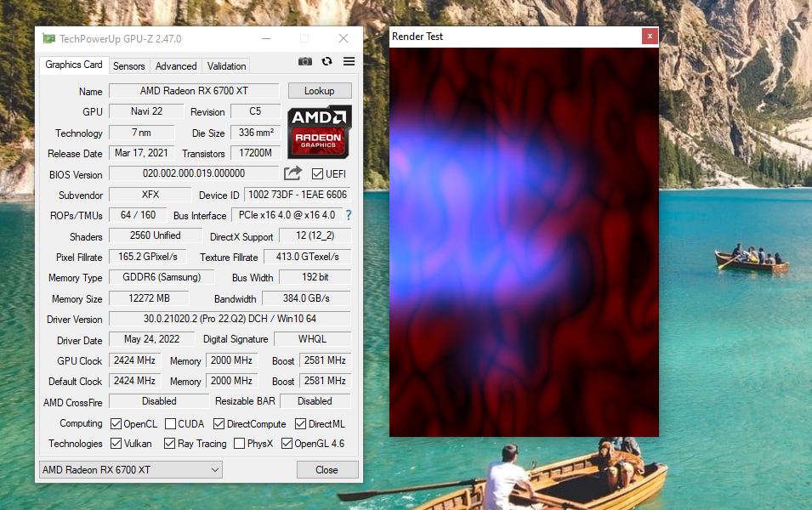Click the GPU-Z title bar app icon
This screenshot has height=510, width=812.
[49, 39]
